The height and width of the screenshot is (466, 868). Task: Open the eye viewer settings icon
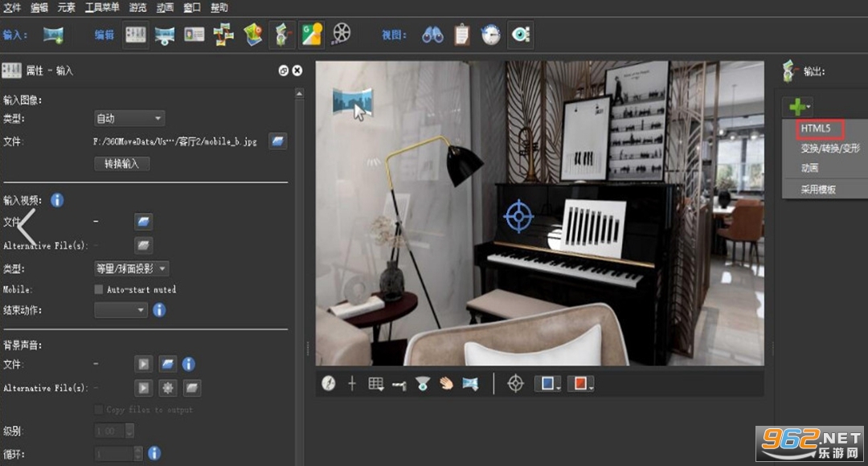[x=520, y=35]
